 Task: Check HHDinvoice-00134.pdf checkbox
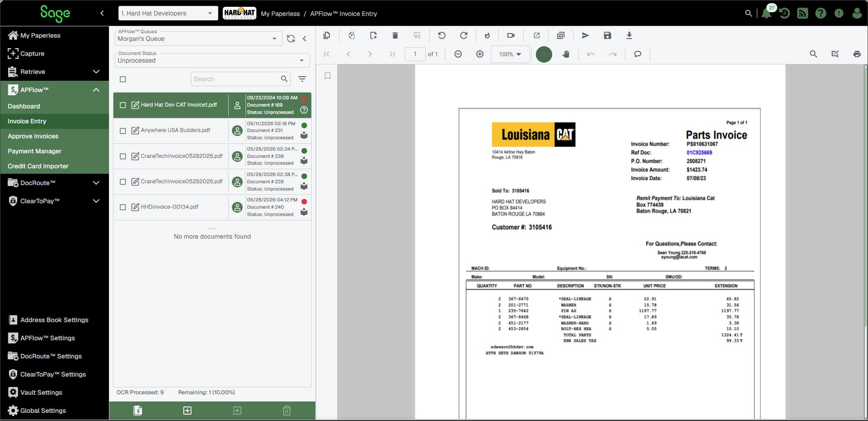(x=123, y=207)
